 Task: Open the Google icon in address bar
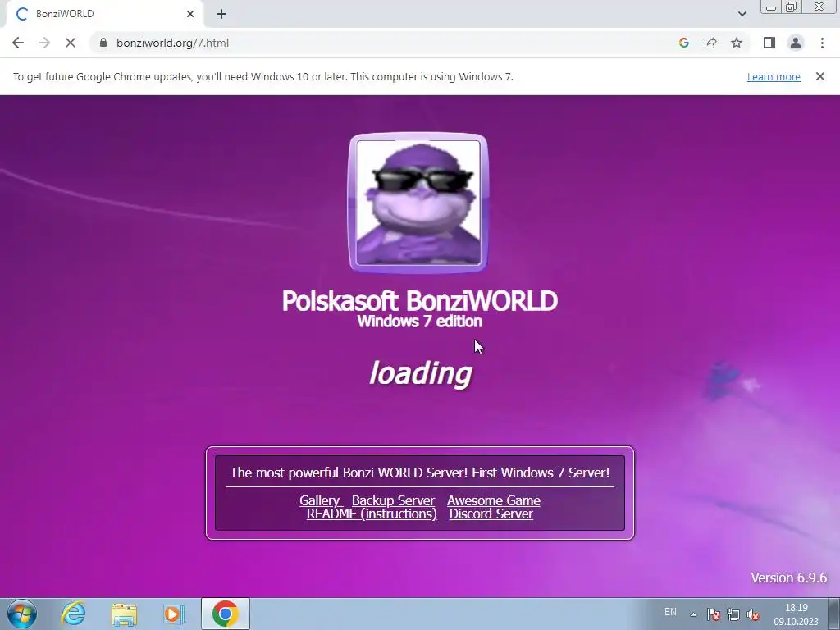pos(683,43)
